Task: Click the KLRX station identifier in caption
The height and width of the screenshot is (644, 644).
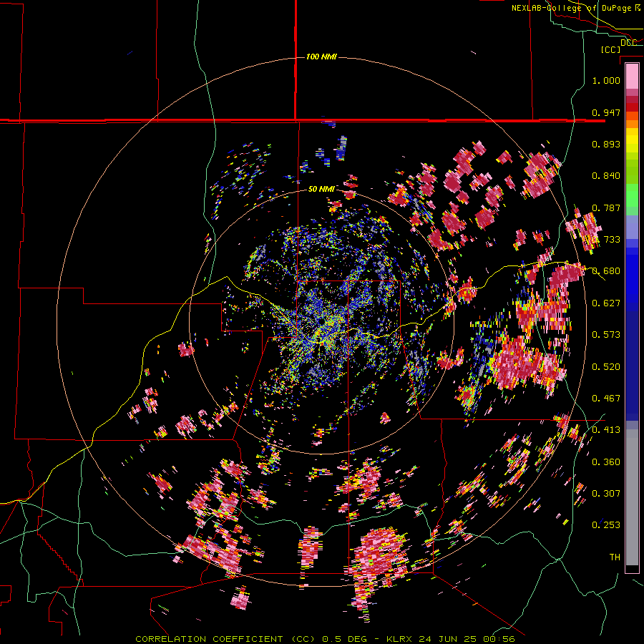Action: (x=401, y=639)
